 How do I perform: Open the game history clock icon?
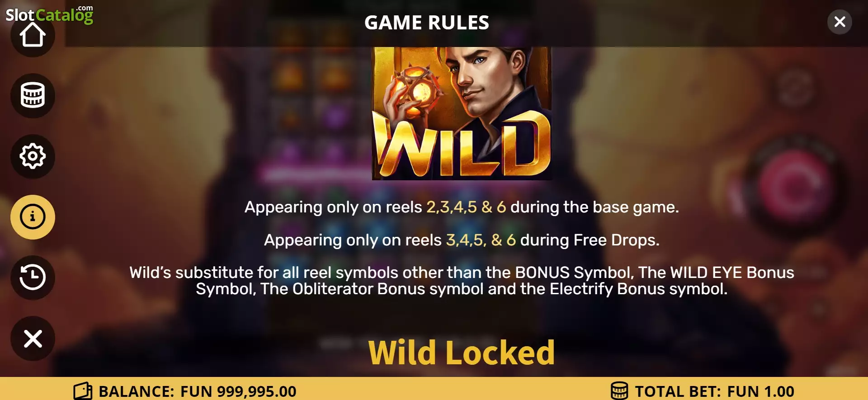[33, 278]
